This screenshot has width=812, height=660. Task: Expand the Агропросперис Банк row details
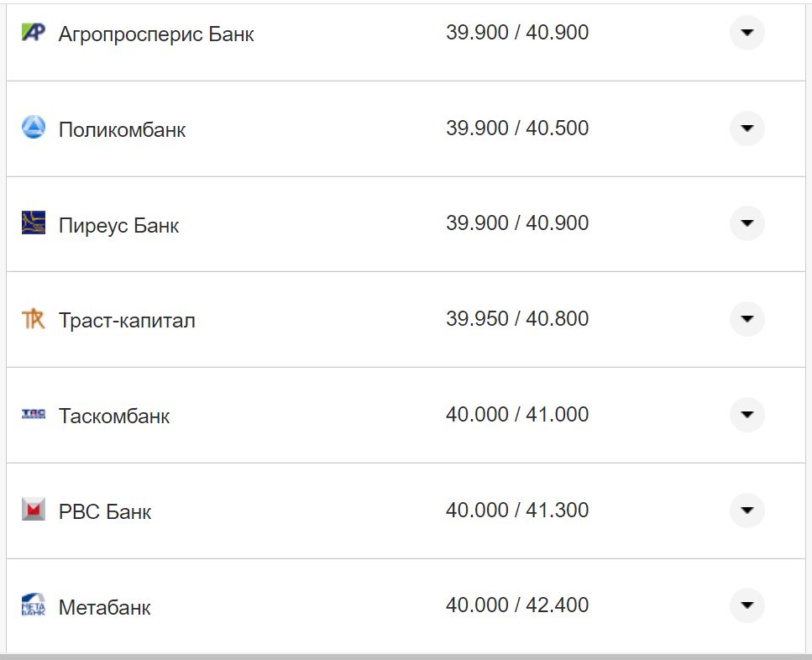[747, 33]
